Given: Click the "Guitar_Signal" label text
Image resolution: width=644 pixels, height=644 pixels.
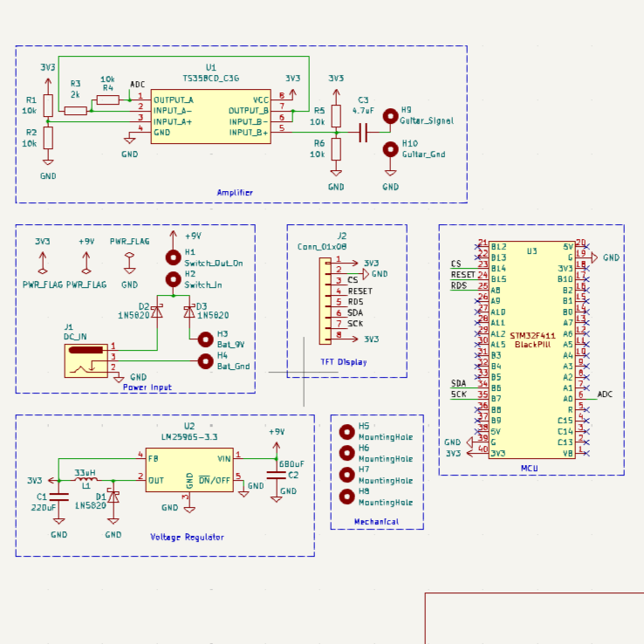Looking at the screenshot, I should [427, 120].
